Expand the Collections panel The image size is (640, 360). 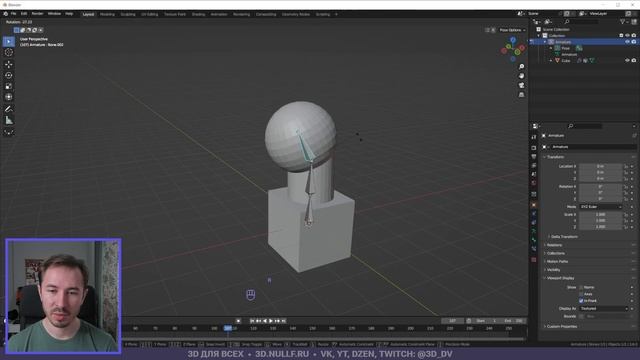[555, 253]
